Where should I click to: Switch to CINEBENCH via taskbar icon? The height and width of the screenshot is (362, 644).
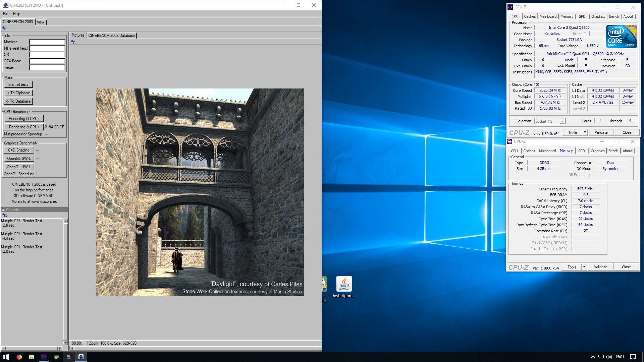click(x=81, y=357)
